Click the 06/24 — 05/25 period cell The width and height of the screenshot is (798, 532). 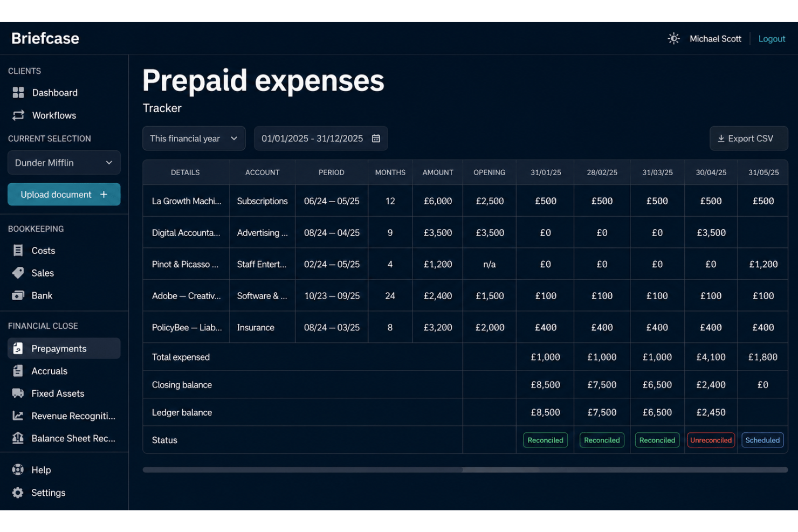tap(332, 201)
